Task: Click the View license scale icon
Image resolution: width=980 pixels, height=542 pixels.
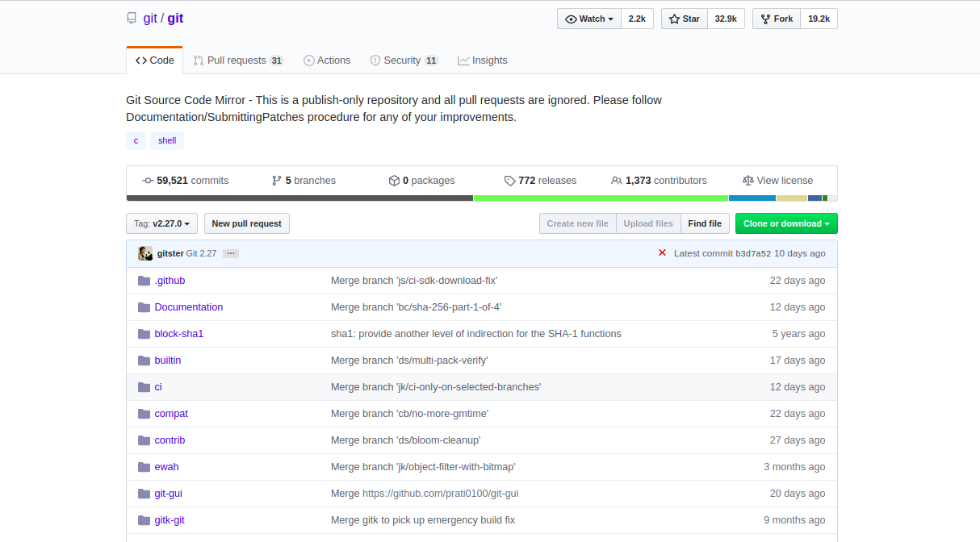Action: (748, 181)
